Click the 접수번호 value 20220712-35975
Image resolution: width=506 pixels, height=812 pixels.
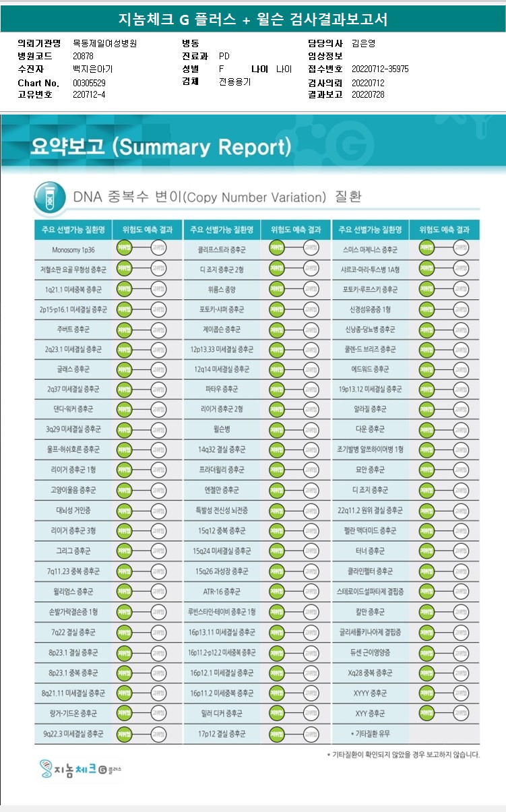click(380, 69)
